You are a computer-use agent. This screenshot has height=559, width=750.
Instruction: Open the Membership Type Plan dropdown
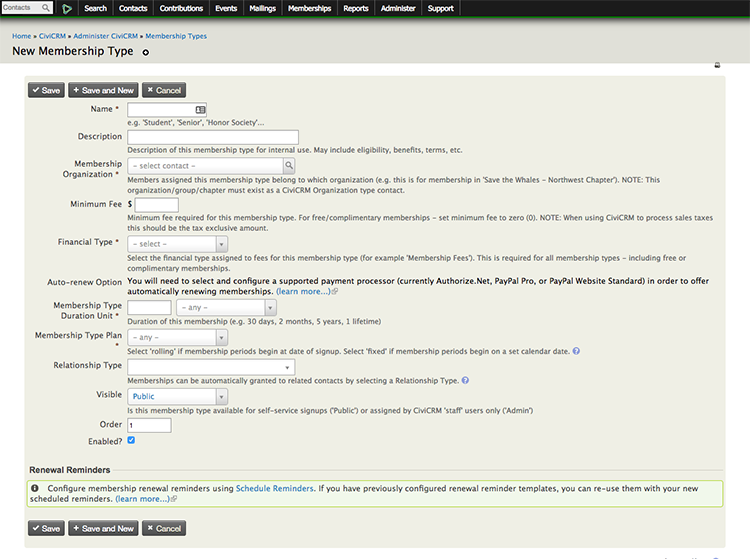point(177,338)
